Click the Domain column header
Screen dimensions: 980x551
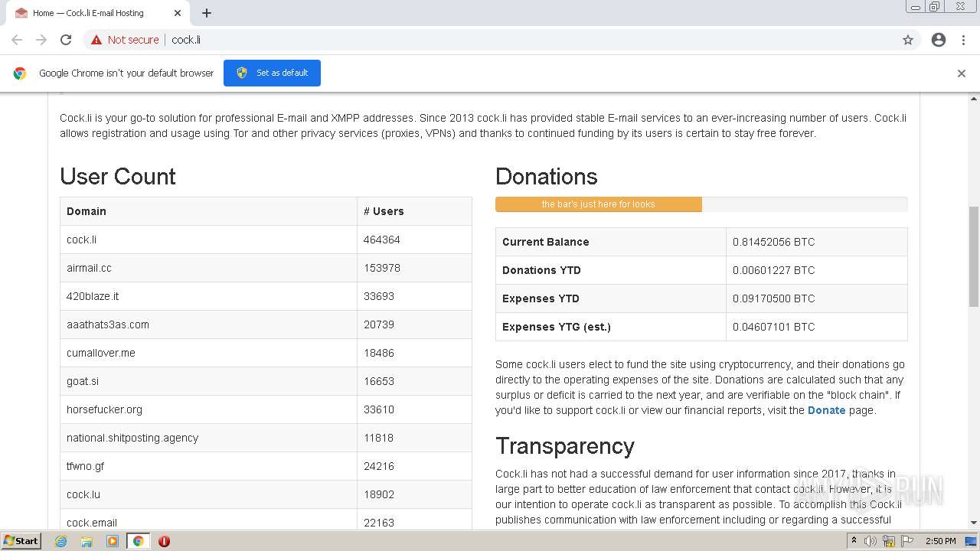209,211
